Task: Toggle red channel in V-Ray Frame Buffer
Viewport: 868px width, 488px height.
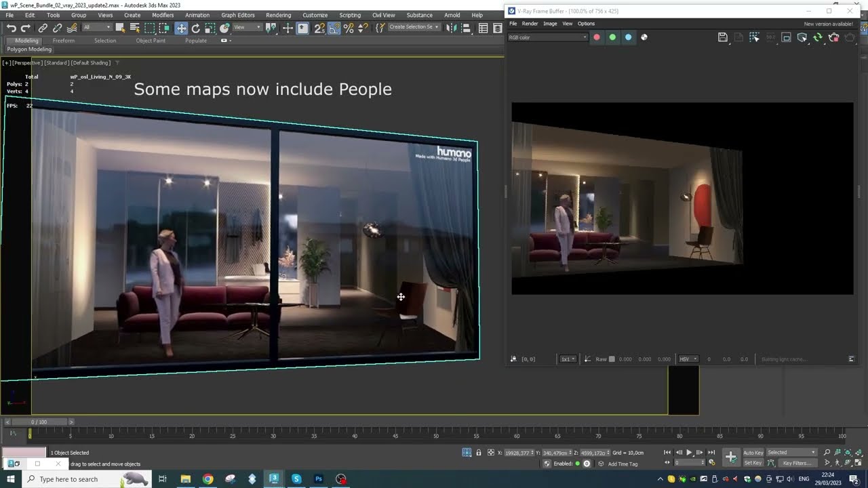Action: coord(597,37)
